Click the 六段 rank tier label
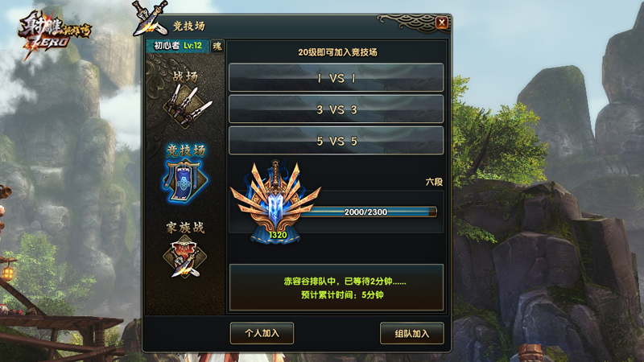 click(434, 182)
